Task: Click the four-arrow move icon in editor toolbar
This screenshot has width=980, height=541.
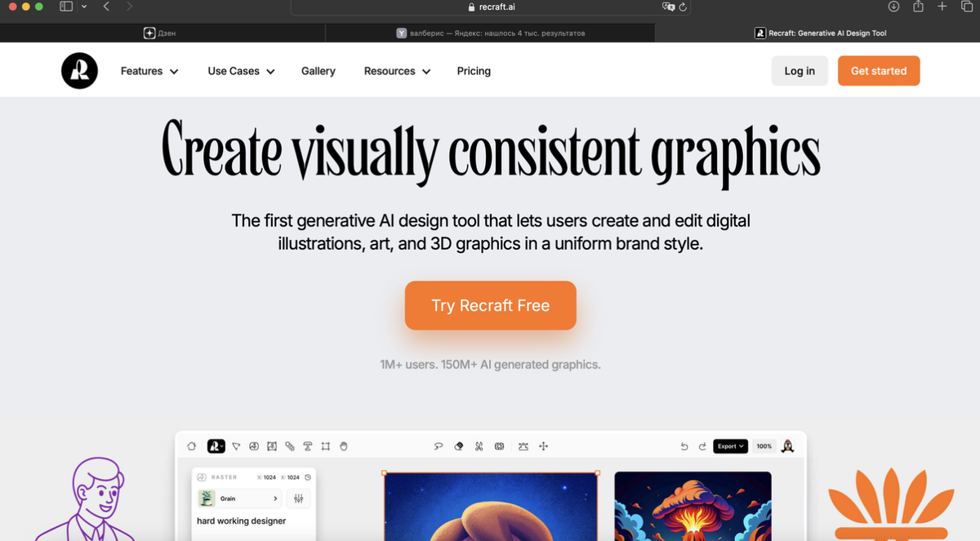Action: [x=544, y=446]
